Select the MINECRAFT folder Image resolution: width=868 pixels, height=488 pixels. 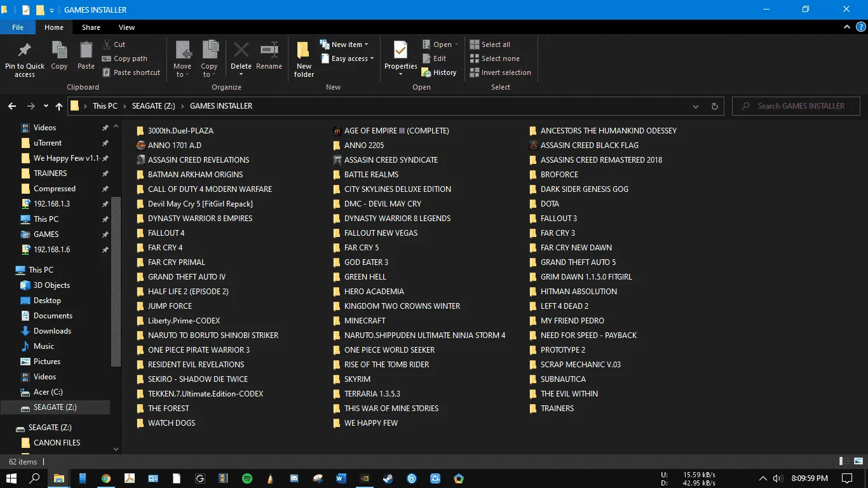365,321
